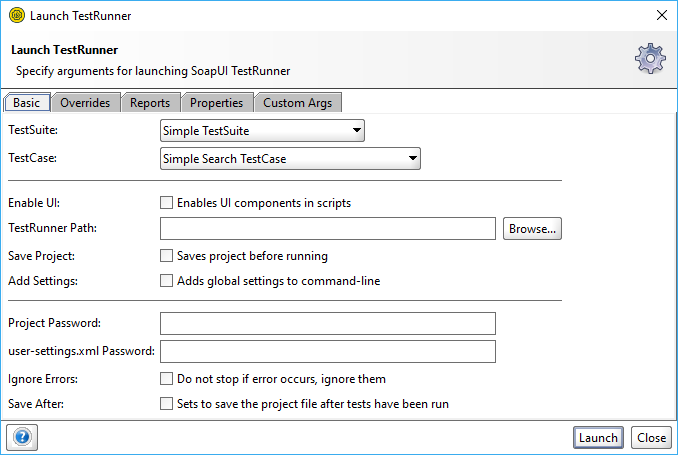Image resolution: width=678 pixels, height=455 pixels.
Task: Click the gear icon in dialog header
Action: click(650, 58)
